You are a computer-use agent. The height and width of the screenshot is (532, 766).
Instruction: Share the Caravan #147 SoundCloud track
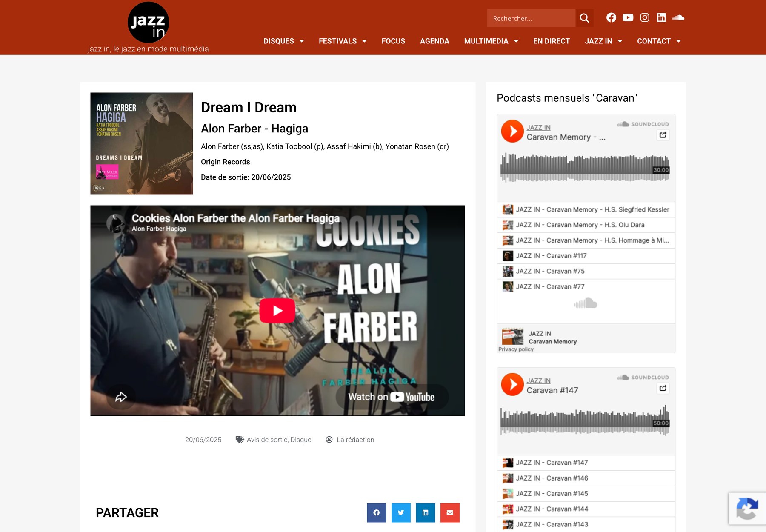663,388
